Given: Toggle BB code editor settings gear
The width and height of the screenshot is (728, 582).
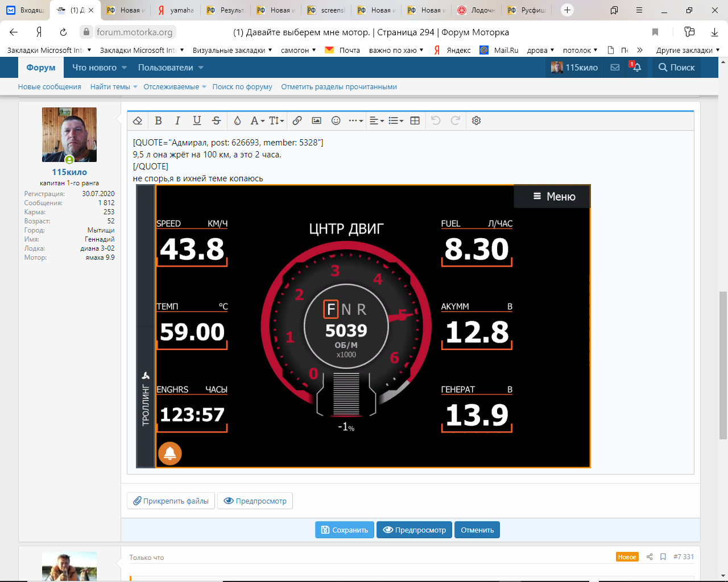Looking at the screenshot, I should click(477, 120).
